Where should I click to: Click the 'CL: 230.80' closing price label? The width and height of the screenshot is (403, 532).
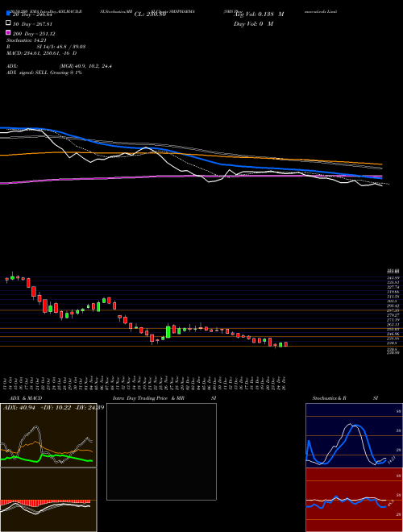(x=150, y=15)
